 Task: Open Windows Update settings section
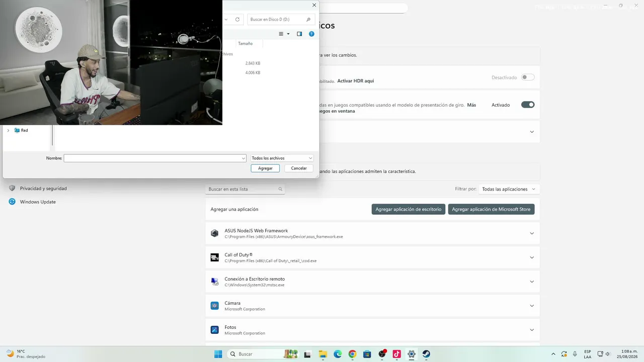tap(38, 202)
